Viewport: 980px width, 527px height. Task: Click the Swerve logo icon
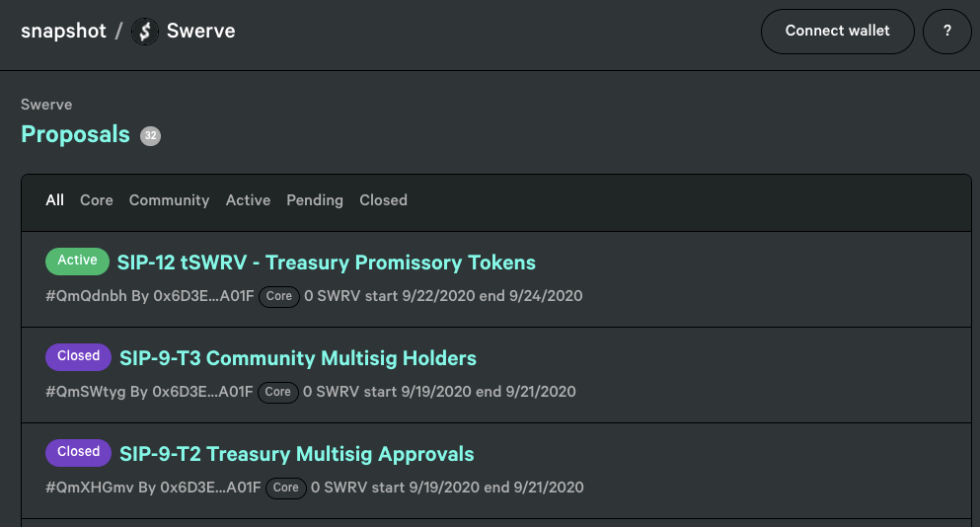[144, 32]
